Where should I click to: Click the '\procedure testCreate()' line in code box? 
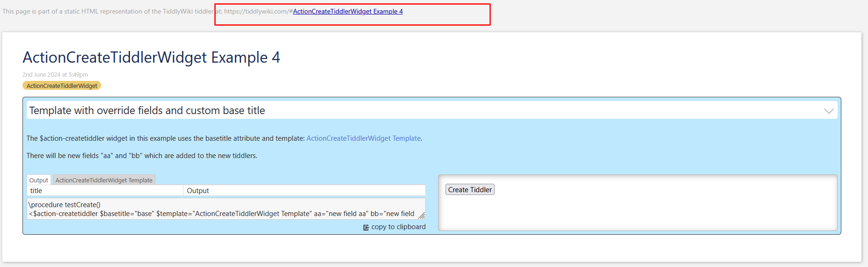pyautogui.click(x=65, y=205)
